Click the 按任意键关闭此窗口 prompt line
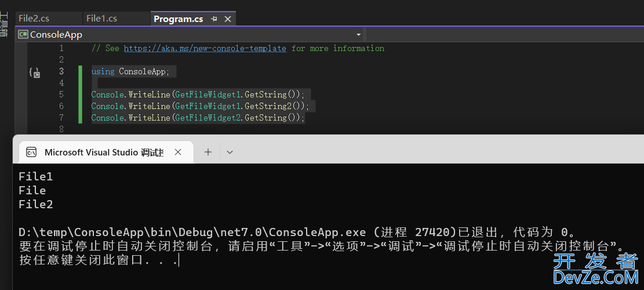The width and height of the screenshot is (644, 290). [99, 260]
